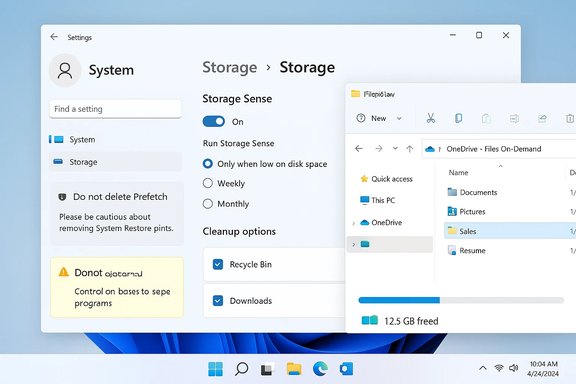Click the first Storage breadcrumb link
The image size is (576, 384).
coord(230,67)
